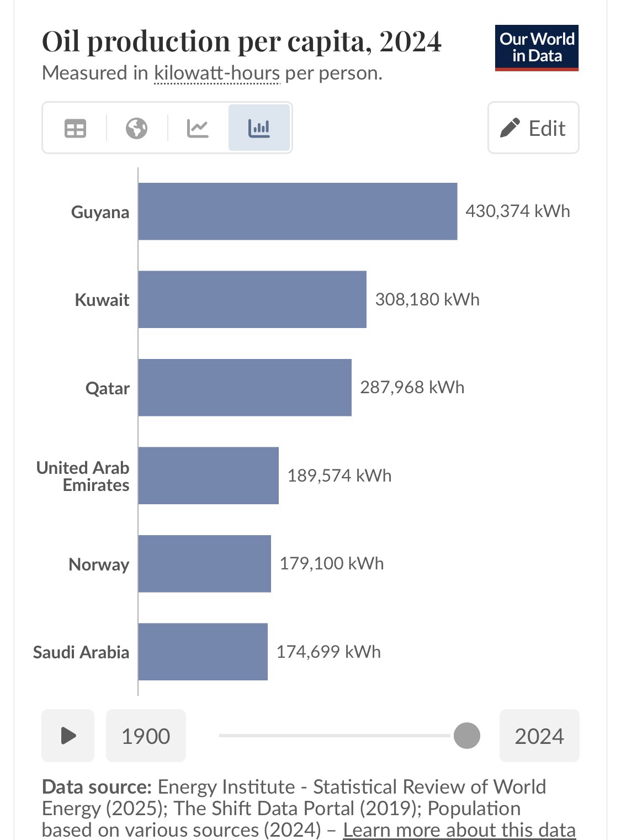
Task: Select the United Arab Emirates bar
Action: point(208,476)
